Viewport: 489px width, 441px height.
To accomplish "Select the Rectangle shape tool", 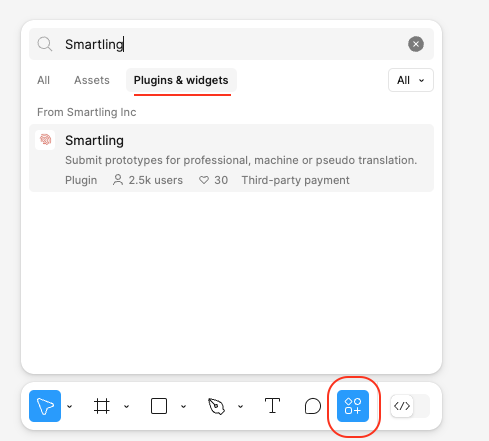I will (x=159, y=406).
